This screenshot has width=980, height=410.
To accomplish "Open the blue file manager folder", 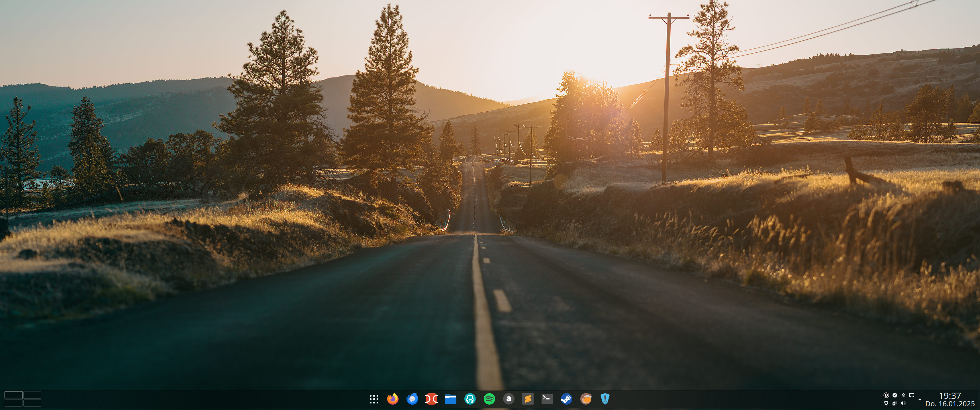I will coord(451,399).
